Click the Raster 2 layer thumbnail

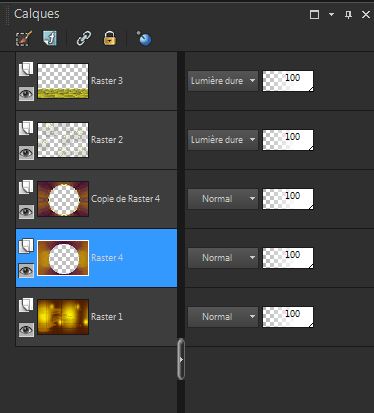pos(63,140)
